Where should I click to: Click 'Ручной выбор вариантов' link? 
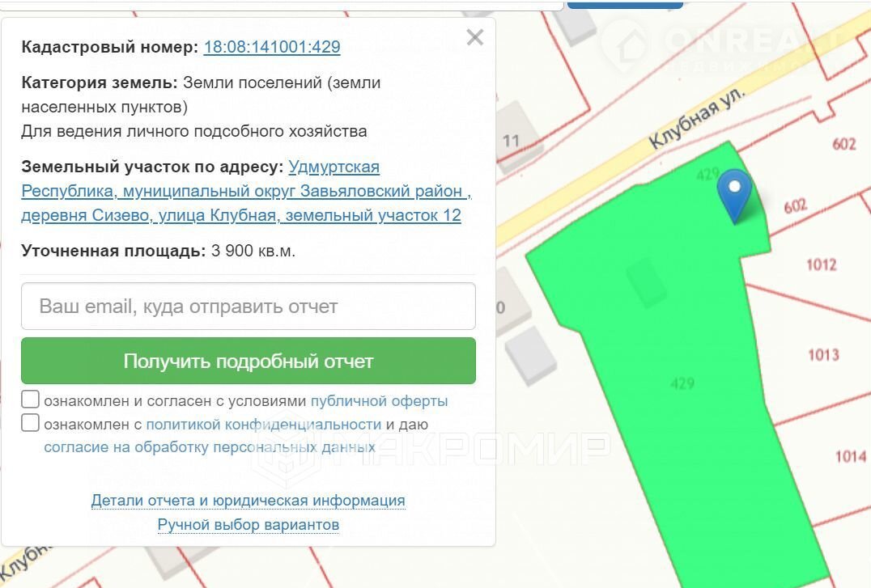pyautogui.click(x=248, y=525)
